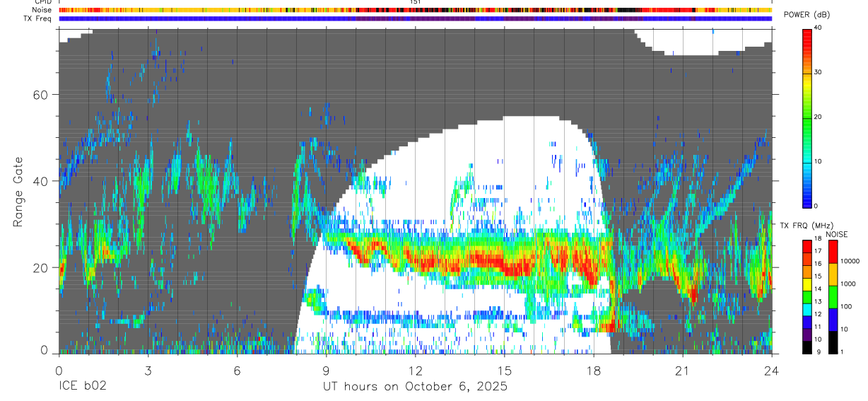The width and height of the screenshot is (868, 401).
Task: Click the 18 label on TX FRQ legend
Action: [x=817, y=240]
